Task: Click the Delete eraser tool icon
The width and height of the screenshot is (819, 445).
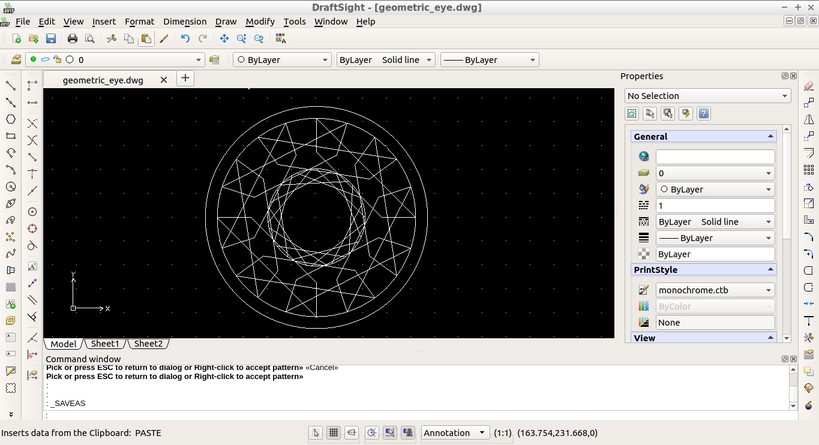Action: point(809,86)
